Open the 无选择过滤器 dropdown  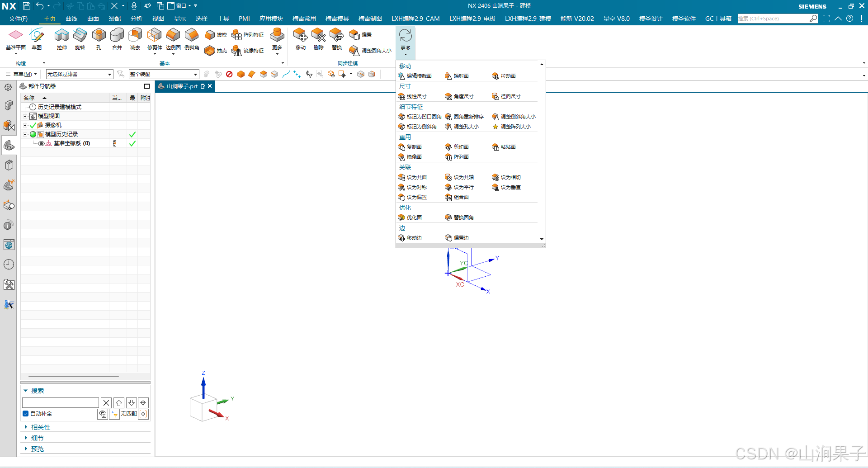pos(79,74)
